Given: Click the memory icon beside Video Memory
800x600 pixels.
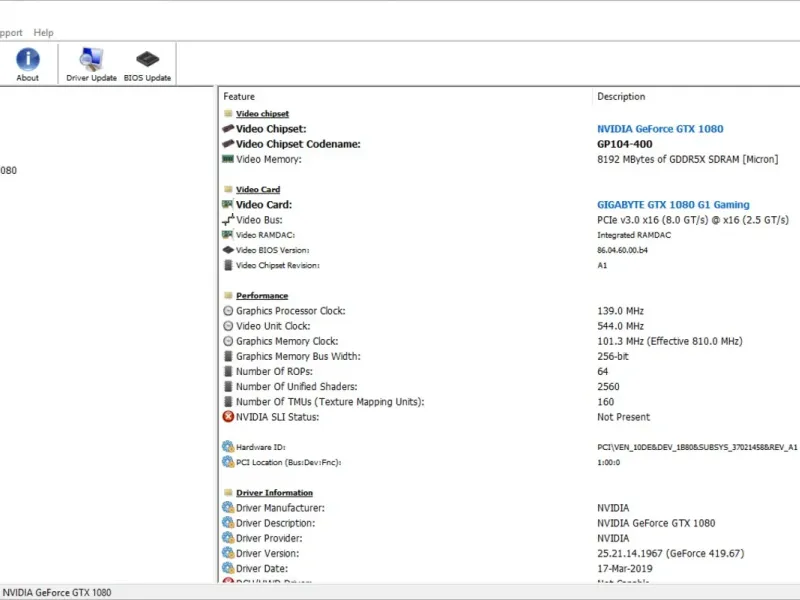Looking at the screenshot, I should coord(228,159).
